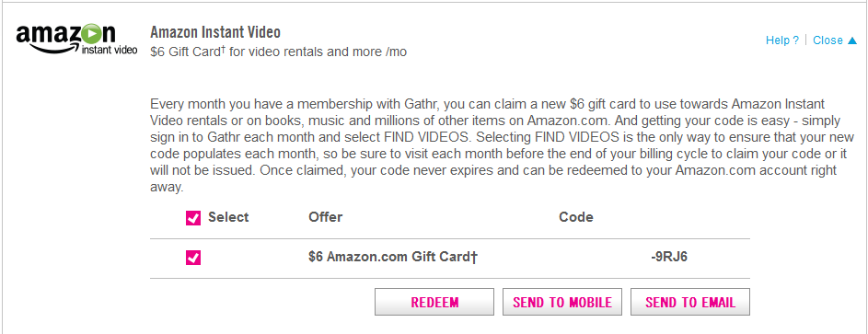Collapse the panel using the blue up-arrow triangle
The height and width of the screenshot is (334, 868).
coord(852,40)
